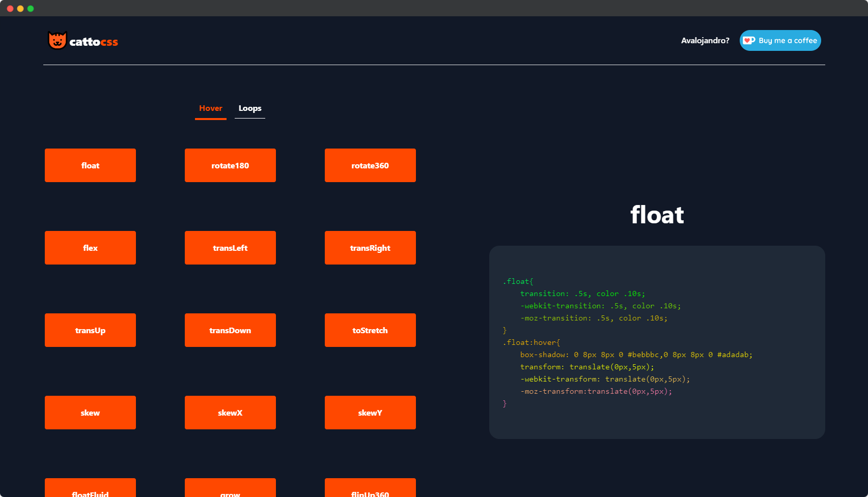The width and height of the screenshot is (868, 497).
Task: Click the 'transition: .5s, color .10s;' line
Action: click(x=582, y=294)
